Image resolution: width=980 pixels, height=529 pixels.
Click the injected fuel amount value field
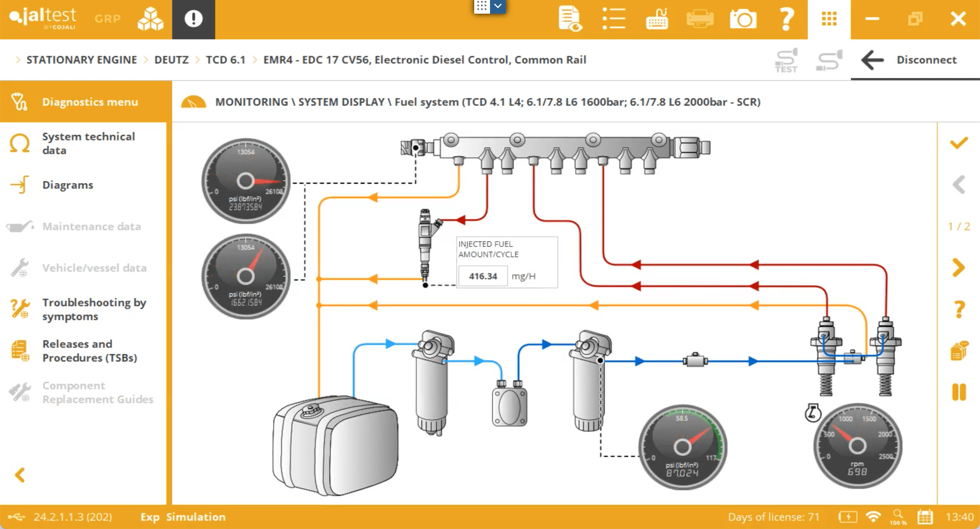(483, 276)
